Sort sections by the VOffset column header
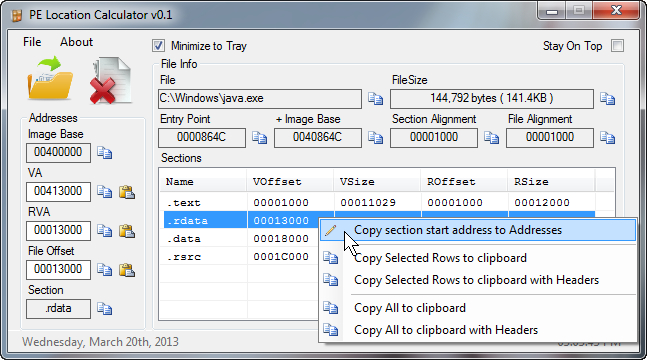The width and height of the screenshot is (647, 360). pos(290,182)
